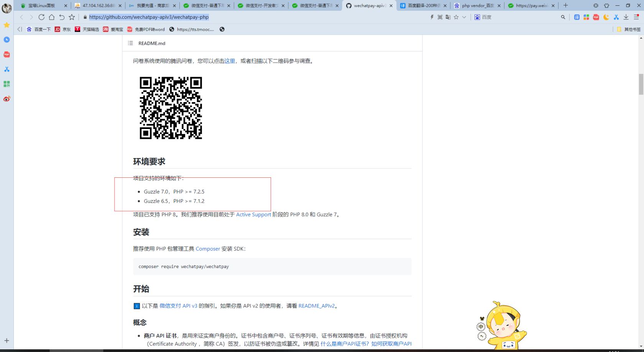Click the translate page icon in address bar

pyautogui.click(x=448, y=17)
